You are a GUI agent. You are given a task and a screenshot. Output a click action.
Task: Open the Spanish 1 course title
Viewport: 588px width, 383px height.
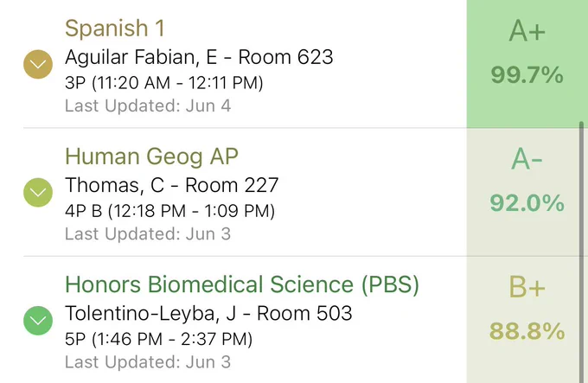[x=115, y=29]
